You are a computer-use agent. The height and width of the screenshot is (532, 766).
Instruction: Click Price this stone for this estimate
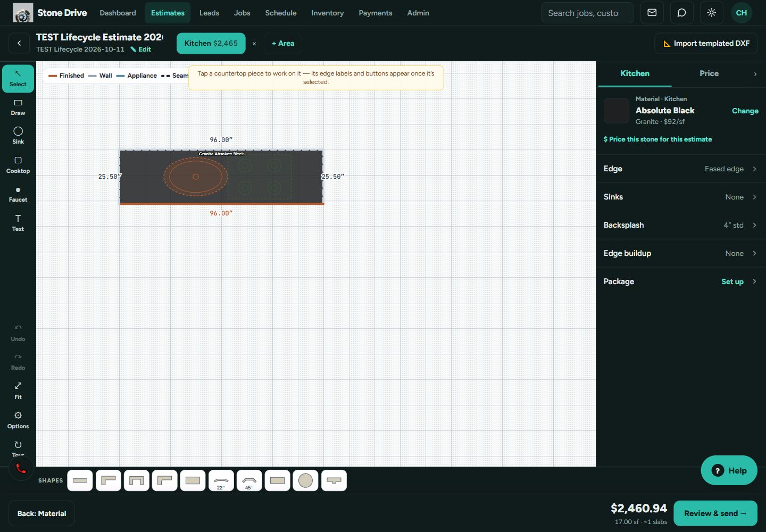tap(657, 139)
